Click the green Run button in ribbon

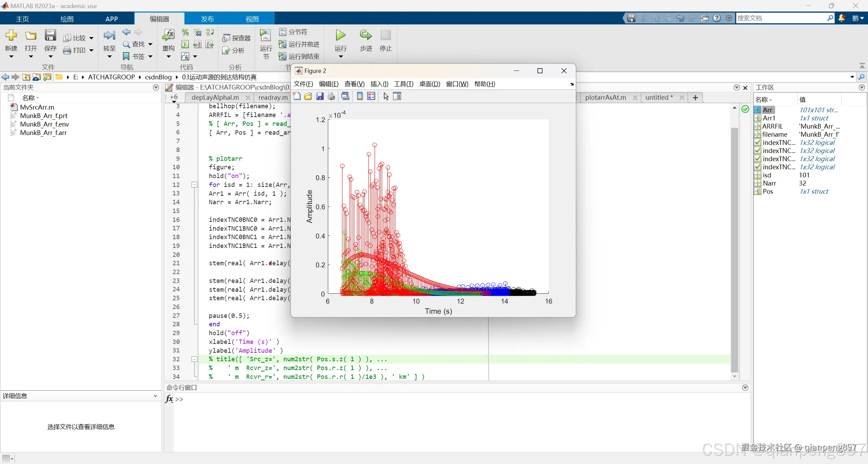[x=340, y=35]
